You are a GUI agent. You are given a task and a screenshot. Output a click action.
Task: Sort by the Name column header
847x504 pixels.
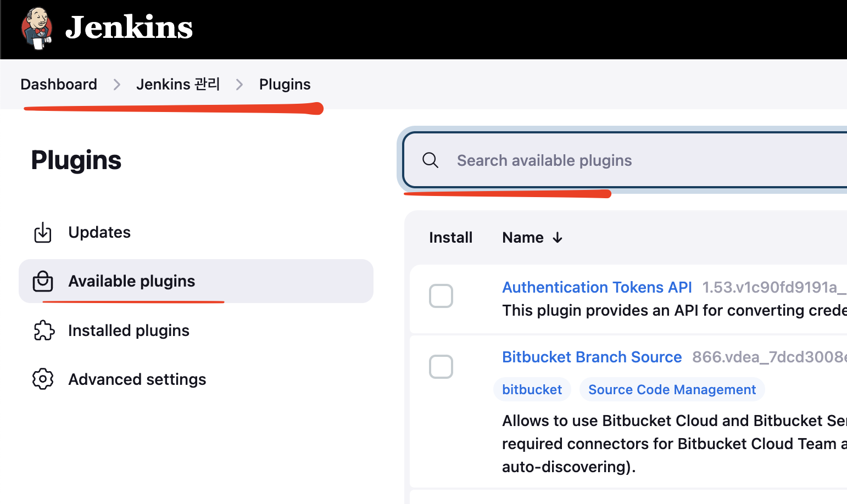[523, 237]
